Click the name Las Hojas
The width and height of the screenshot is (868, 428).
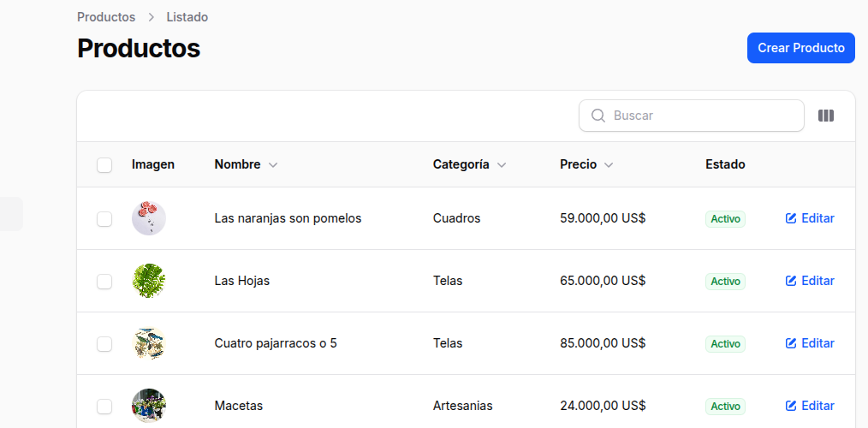pyautogui.click(x=242, y=281)
